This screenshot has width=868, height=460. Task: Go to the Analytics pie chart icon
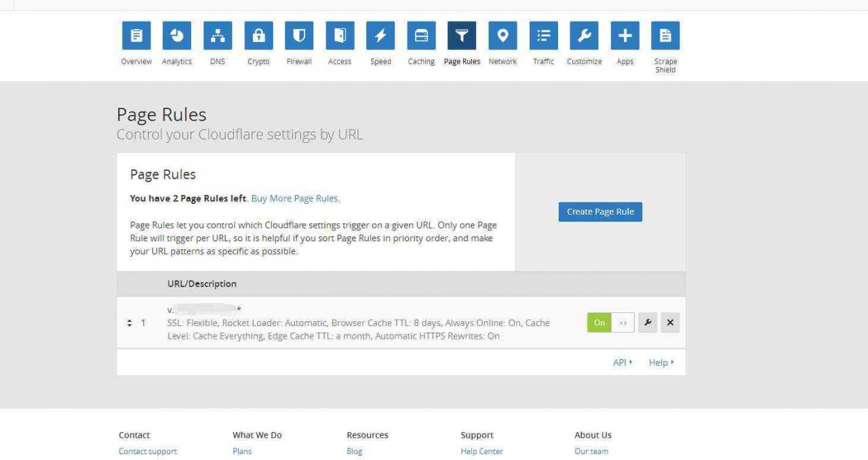[x=177, y=36]
